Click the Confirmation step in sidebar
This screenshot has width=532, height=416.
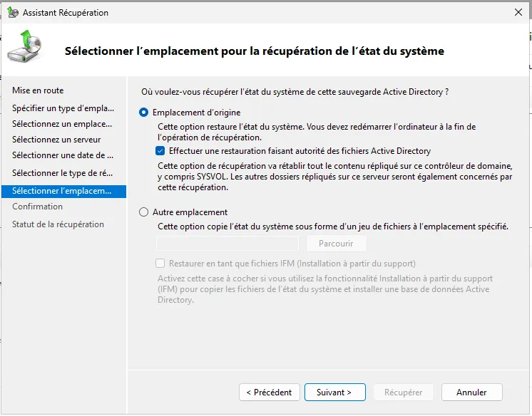pyautogui.click(x=37, y=207)
